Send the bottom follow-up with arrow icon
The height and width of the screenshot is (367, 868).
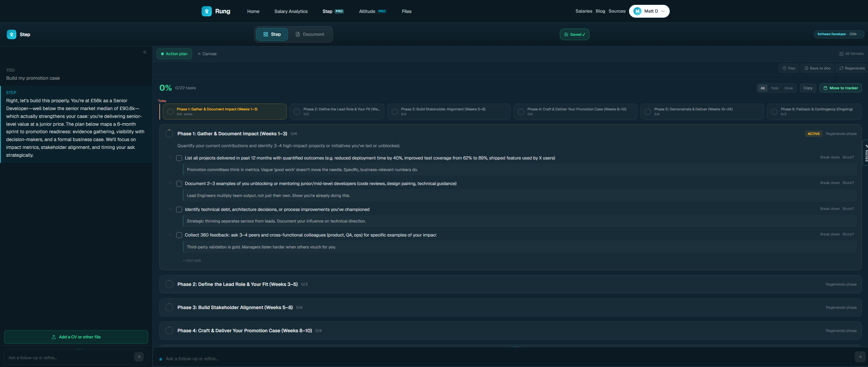coord(860,357)
